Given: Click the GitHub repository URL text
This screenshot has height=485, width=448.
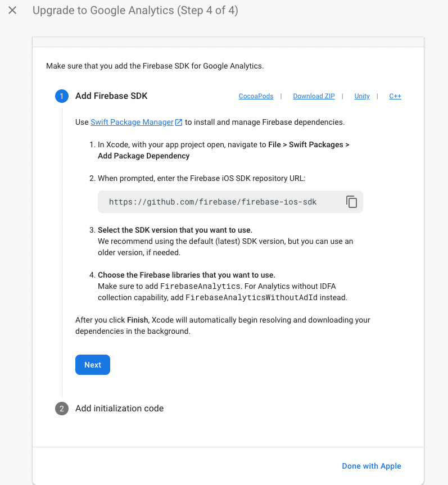Looking at the screenshot, I should click(x=212, y=202).
